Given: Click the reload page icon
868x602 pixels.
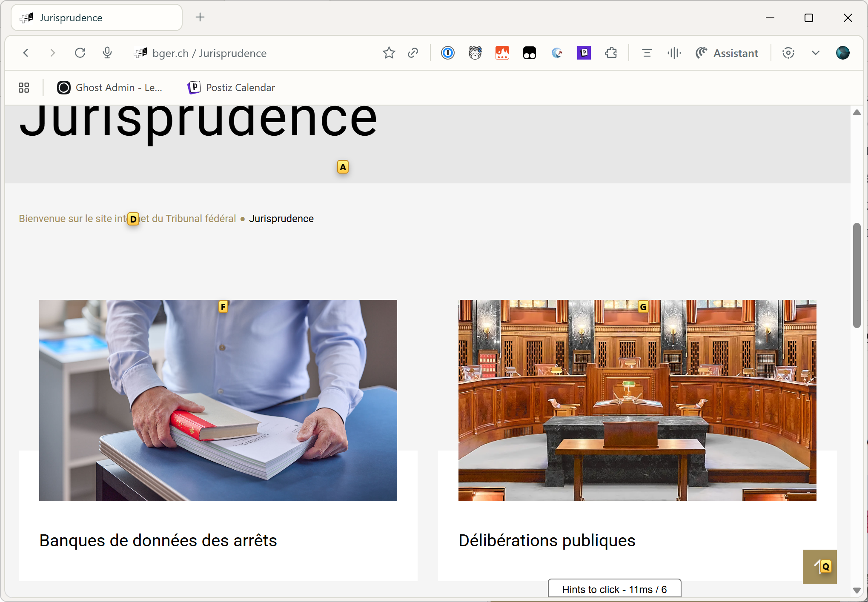Looking at the screenshot, I should (x=80, y=53).
